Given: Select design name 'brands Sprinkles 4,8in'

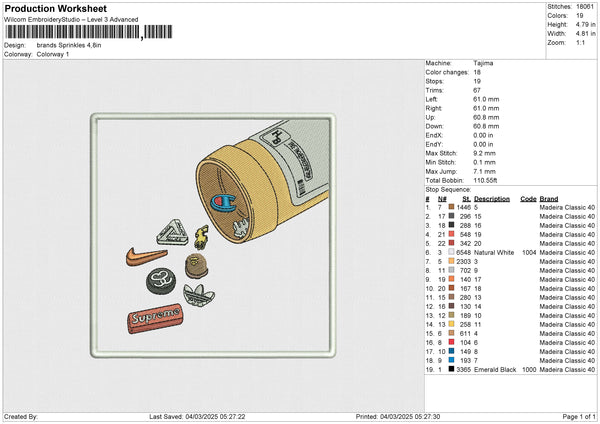Looking at the screenshot, I should [x=69, y=45].
